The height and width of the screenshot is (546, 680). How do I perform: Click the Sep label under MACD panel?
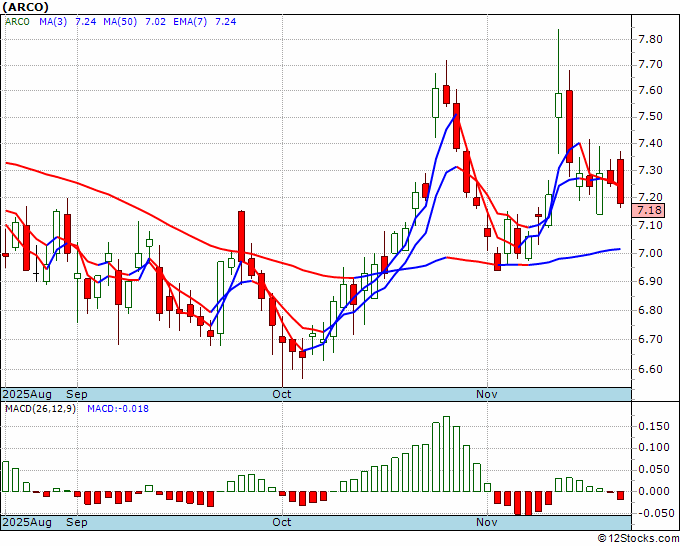(77, 522)
